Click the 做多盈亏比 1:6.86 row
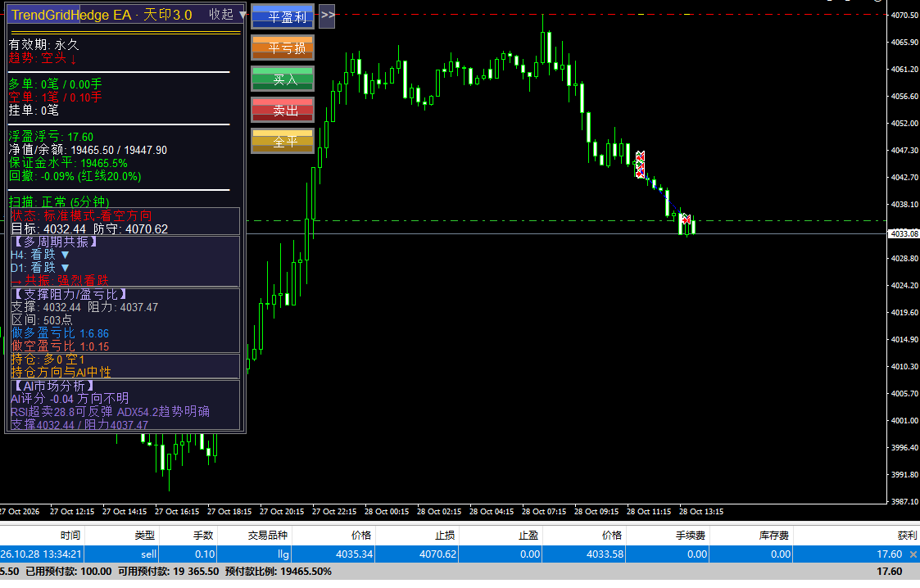 [x=60, y=333]
